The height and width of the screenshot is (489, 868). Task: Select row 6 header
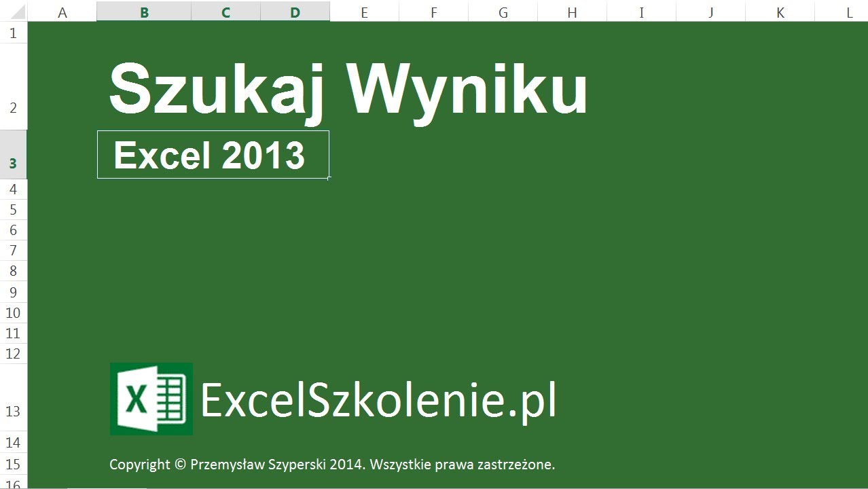click(x=14, y=230)
